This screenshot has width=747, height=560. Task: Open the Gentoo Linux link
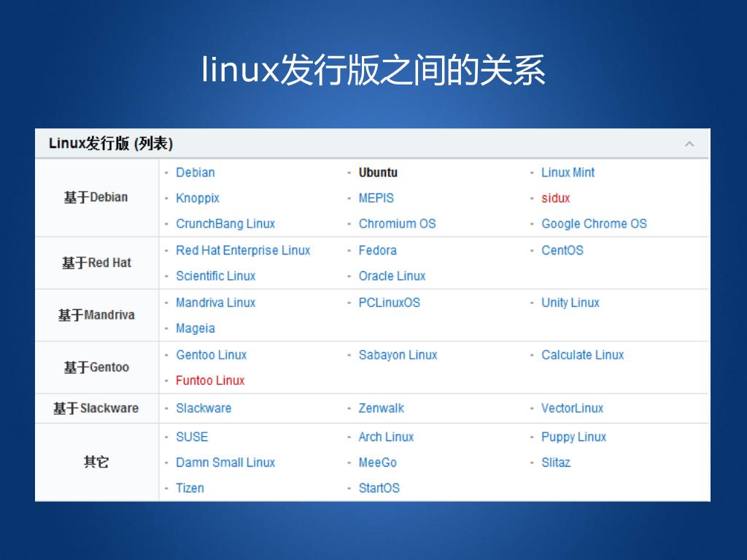(x=212, y=355)
